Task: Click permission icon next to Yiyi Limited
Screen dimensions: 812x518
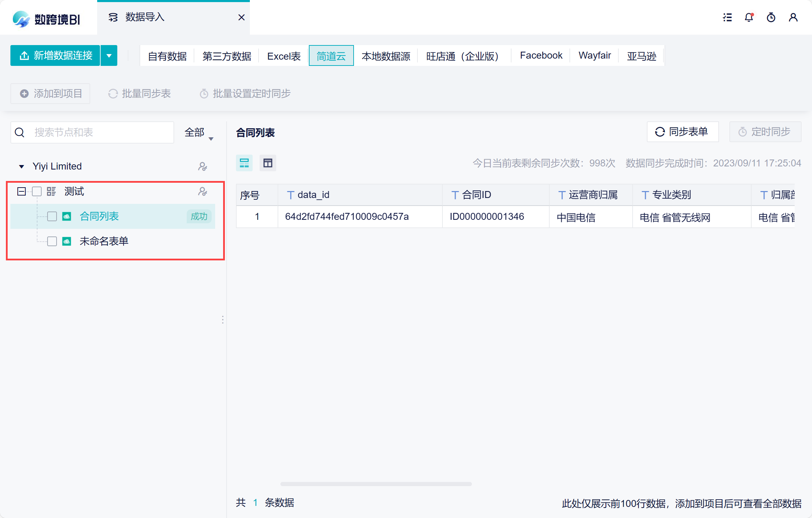Action: pos(203,167)
